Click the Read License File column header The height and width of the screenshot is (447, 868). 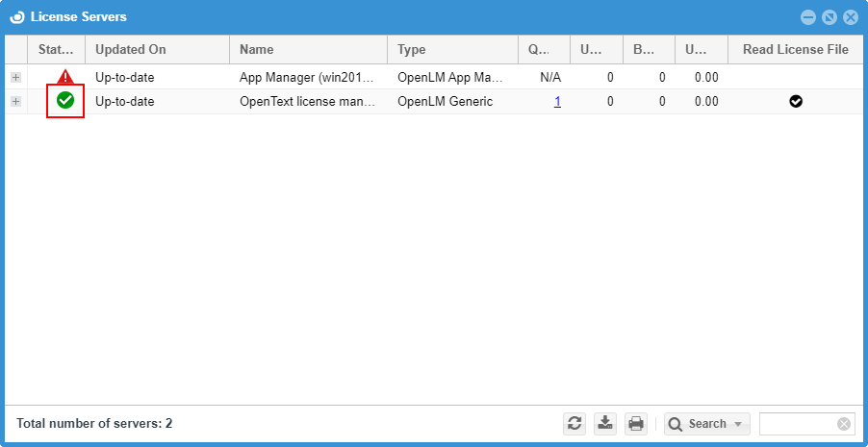click(796, 50)
